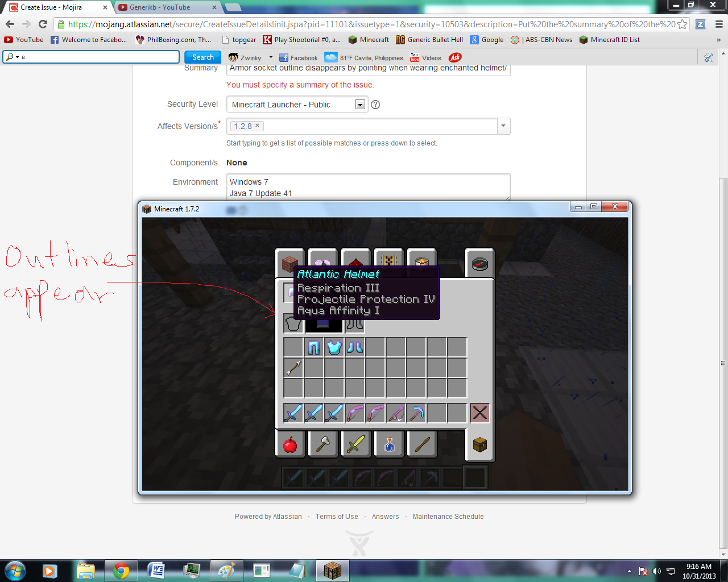Screen dimensions: 728x582
Task: Bookmark this page with the star icon
Action: [682, 24]
